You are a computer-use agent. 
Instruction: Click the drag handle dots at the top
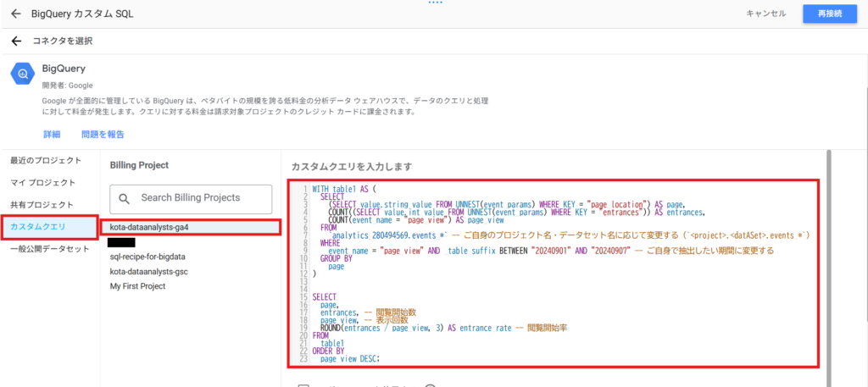point(435,3)
